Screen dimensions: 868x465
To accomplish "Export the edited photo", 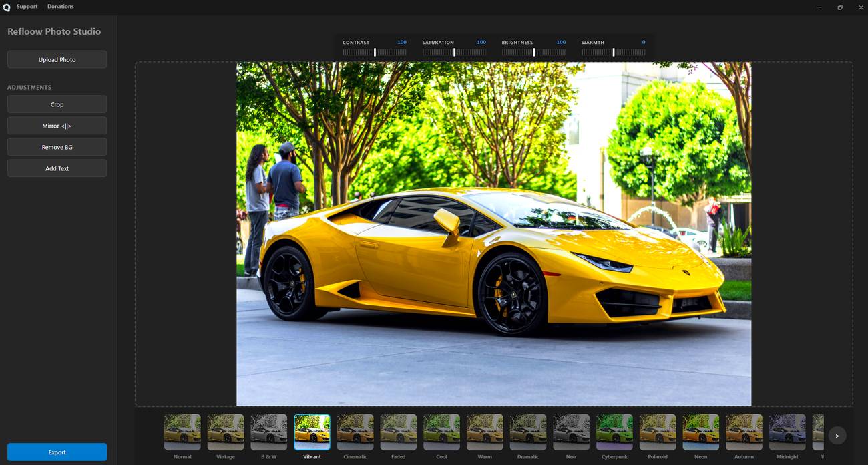I will [57, 452].
